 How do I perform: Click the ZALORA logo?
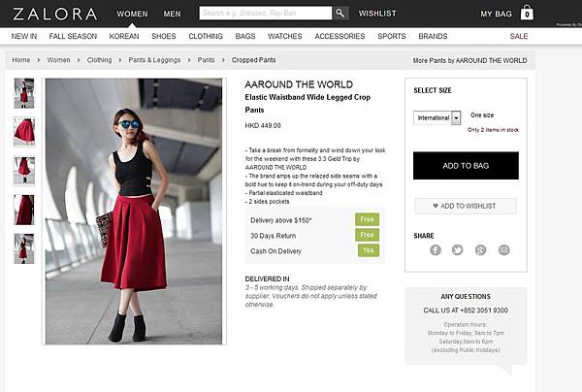[x=55, y=15]
